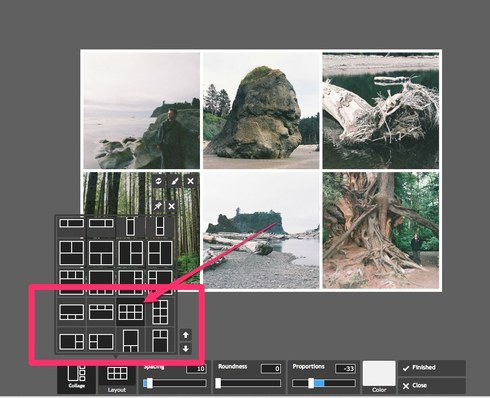The image size is (490, 398).
Task: Click the Close button in bottom bar
Action: coord(431,386)
